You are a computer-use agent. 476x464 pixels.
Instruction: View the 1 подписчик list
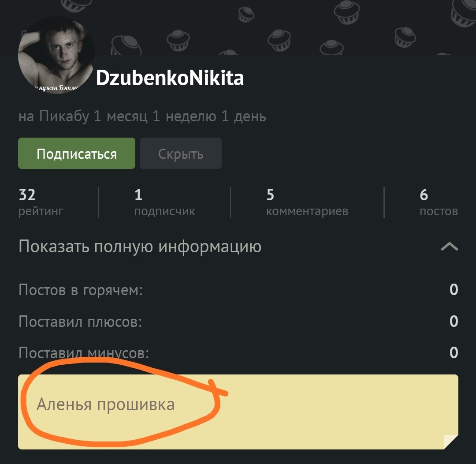coord(164,202)
